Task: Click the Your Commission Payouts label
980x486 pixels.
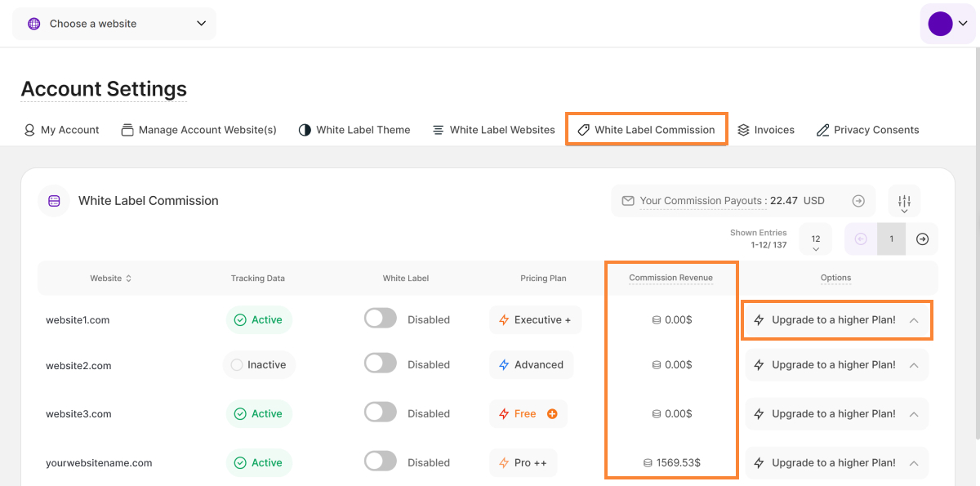Action: (x=702, y=201)
